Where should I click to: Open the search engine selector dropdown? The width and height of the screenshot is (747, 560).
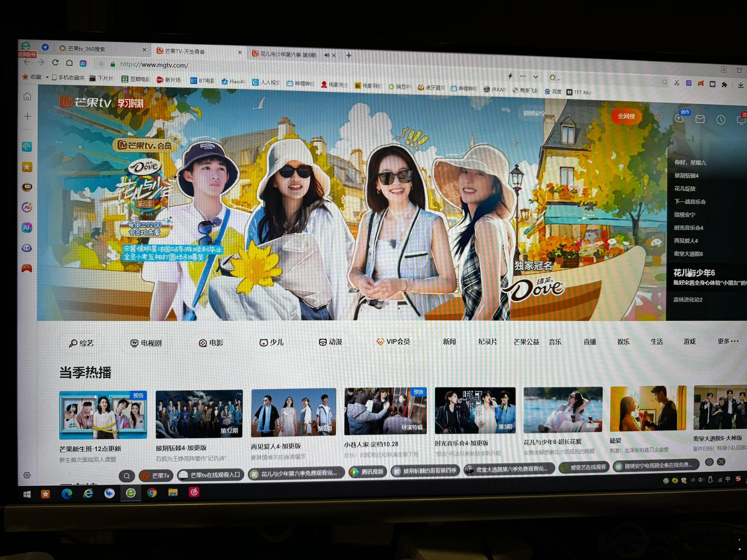tap(554, 78)
